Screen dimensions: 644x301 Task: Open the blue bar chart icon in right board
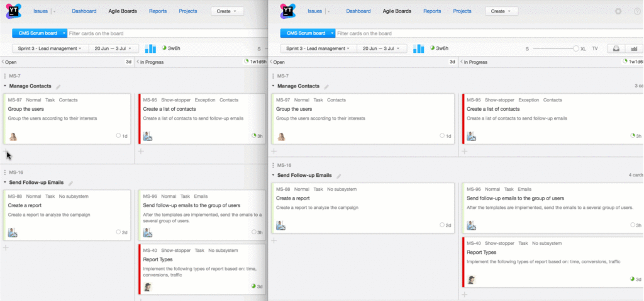tap(418, 48)
